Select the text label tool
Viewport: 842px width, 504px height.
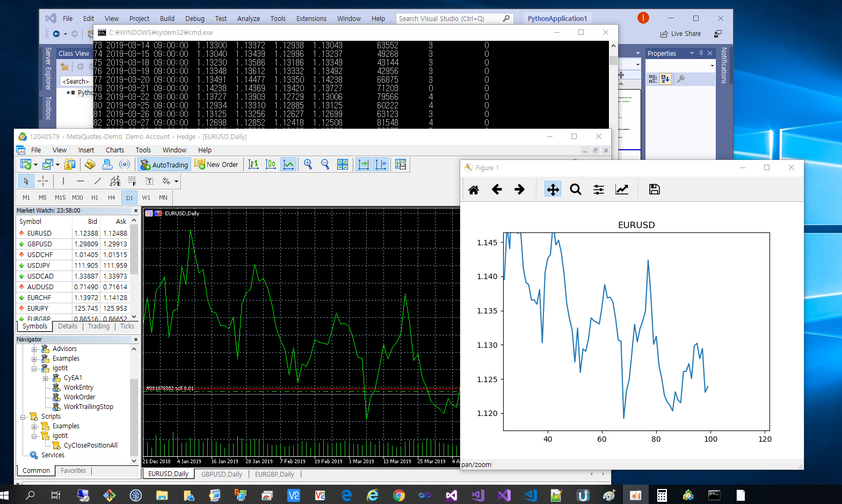[x=149, y=181]
